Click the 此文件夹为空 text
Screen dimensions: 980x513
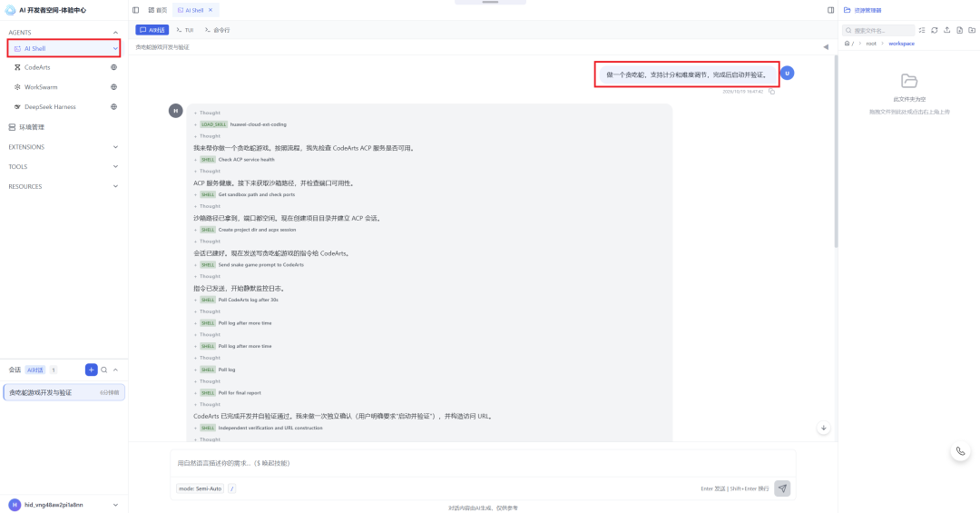pos(909,100)
